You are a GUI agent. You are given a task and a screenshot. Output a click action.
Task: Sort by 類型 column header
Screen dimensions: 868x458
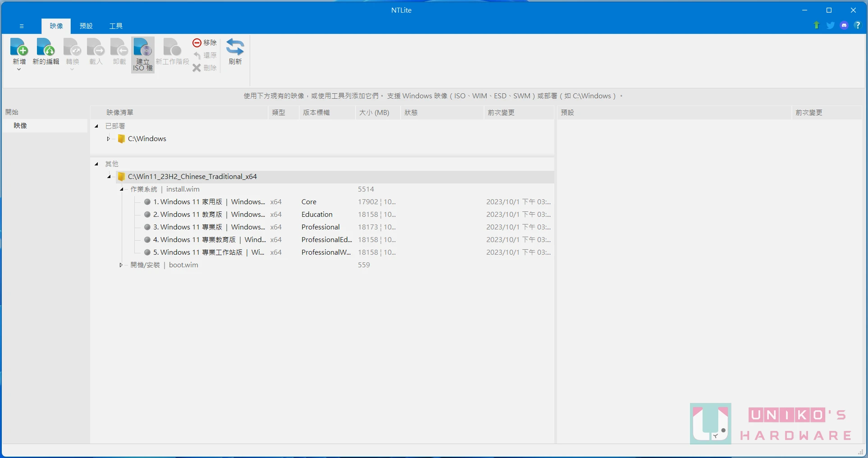click(x=284, y=113)
